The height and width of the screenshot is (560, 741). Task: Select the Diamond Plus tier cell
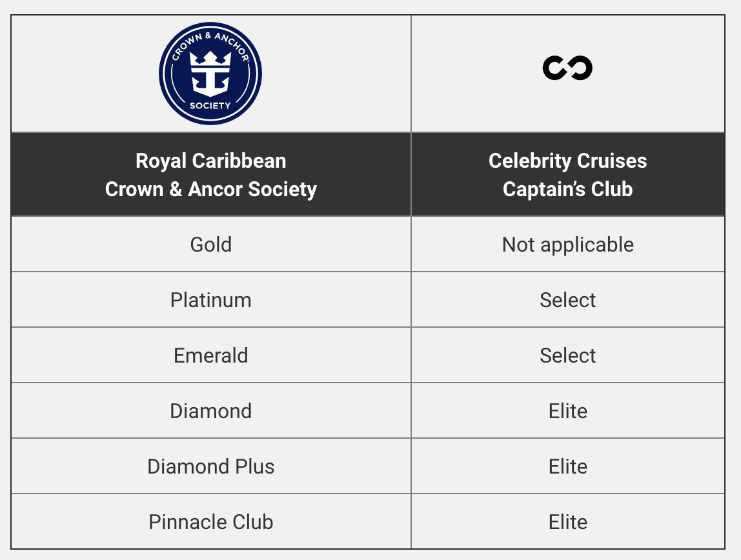click(x=211, y=466)
